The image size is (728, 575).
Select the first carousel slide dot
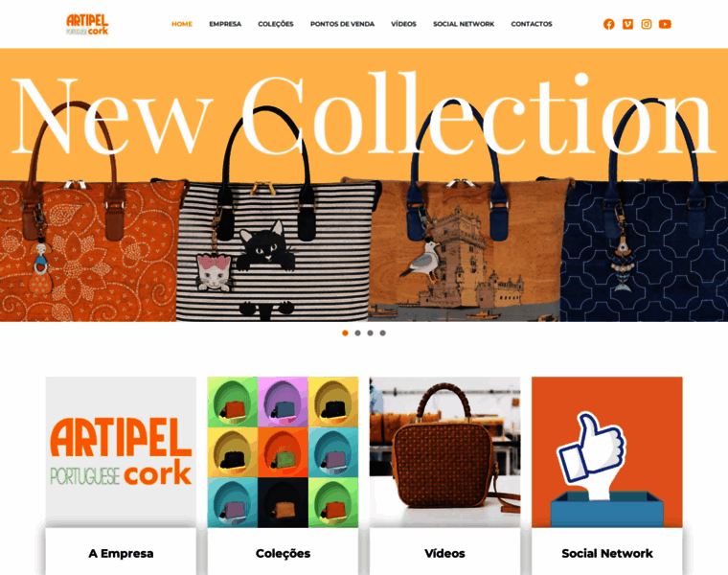[345, 333]
